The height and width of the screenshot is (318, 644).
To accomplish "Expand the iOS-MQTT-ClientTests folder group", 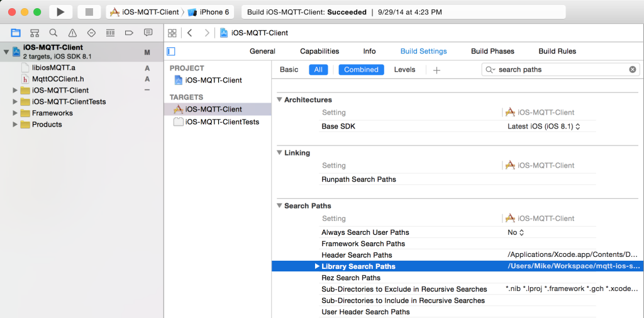I will pyautogui.click(x=16, y=101).
